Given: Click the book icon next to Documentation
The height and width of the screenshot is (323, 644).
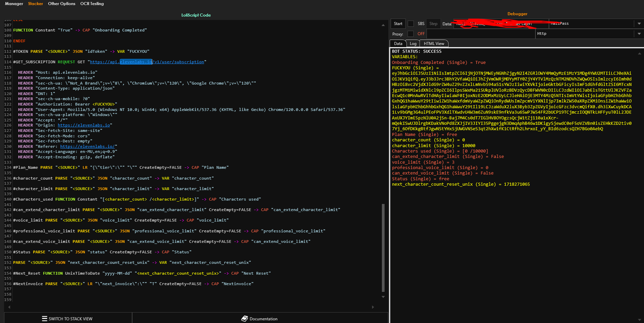Looking at the screenshot, I should tap(245, 318).
